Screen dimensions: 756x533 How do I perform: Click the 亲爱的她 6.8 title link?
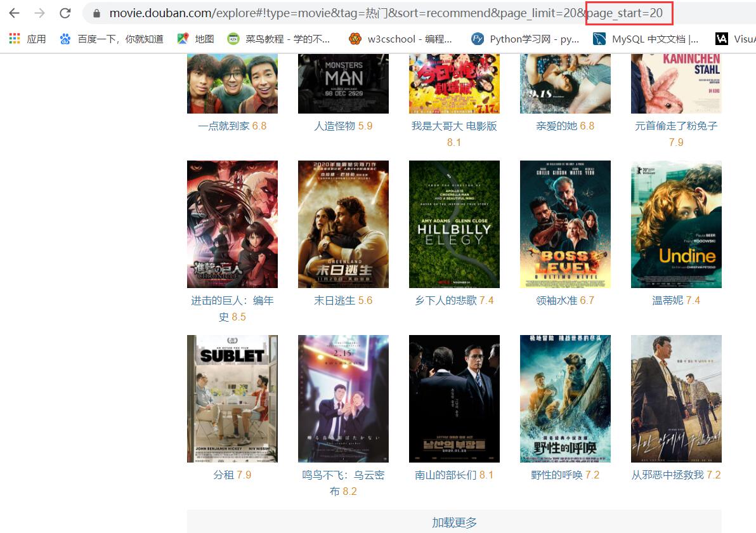(x=565, y=126)
